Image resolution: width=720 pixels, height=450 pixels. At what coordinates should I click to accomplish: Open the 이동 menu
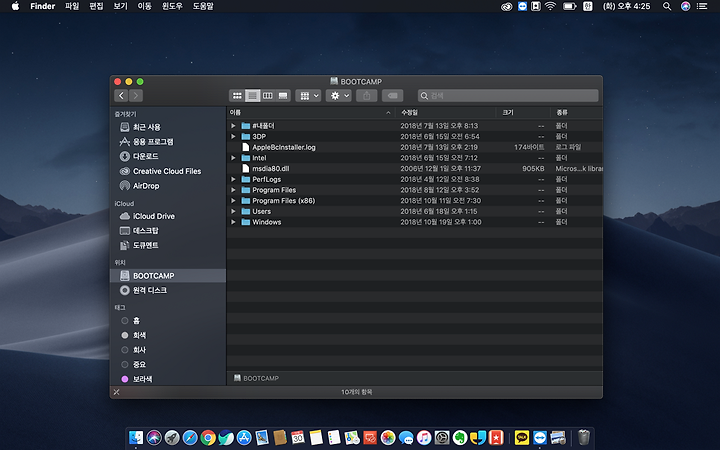145,6
